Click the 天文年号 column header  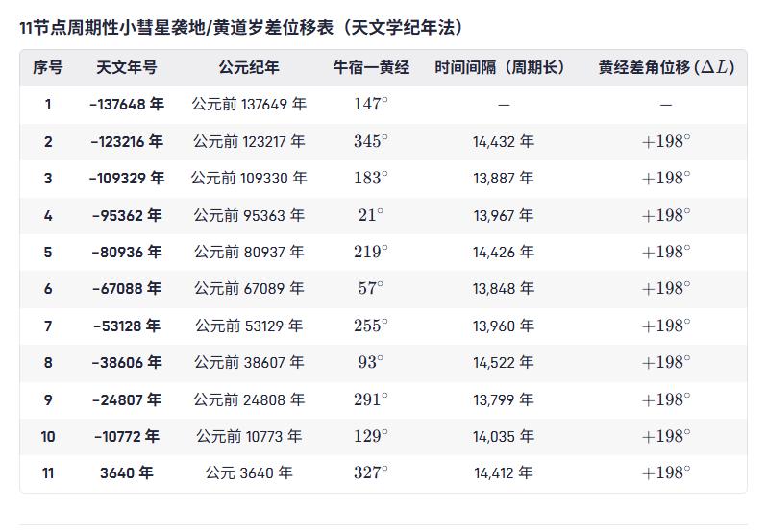[127, 67]
